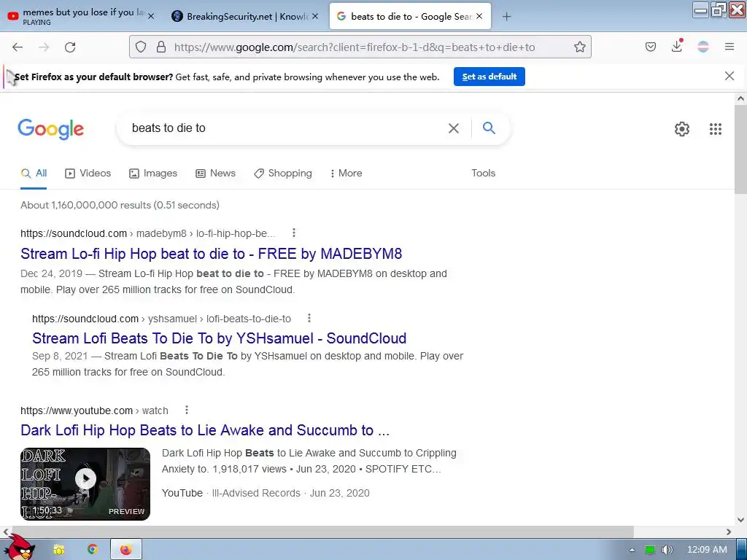747x560 pixels.
Task: Open the Dark Lofi Hip-Hop video thumbnail
Action: (x=85, y=484)
